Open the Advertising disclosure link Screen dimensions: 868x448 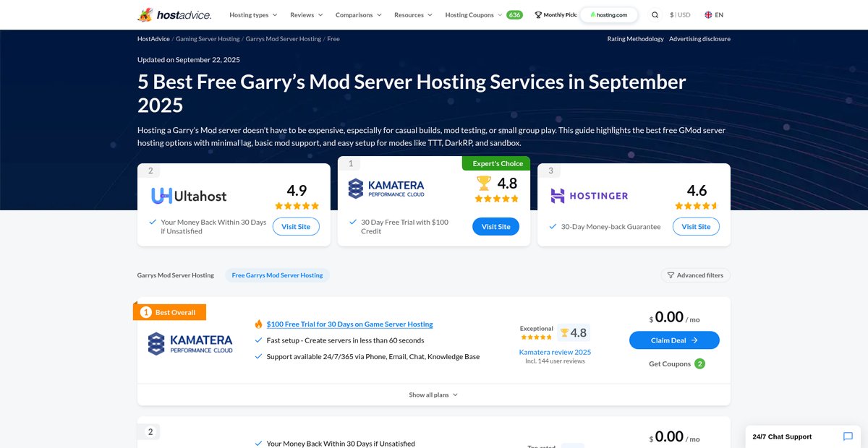tap(699, 39)
